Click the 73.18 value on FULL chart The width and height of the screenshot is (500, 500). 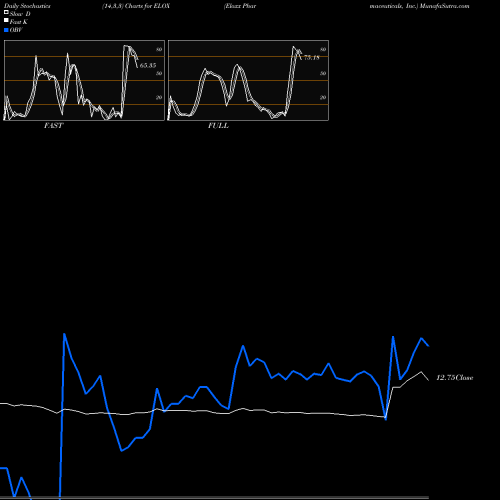coord(312,58)
